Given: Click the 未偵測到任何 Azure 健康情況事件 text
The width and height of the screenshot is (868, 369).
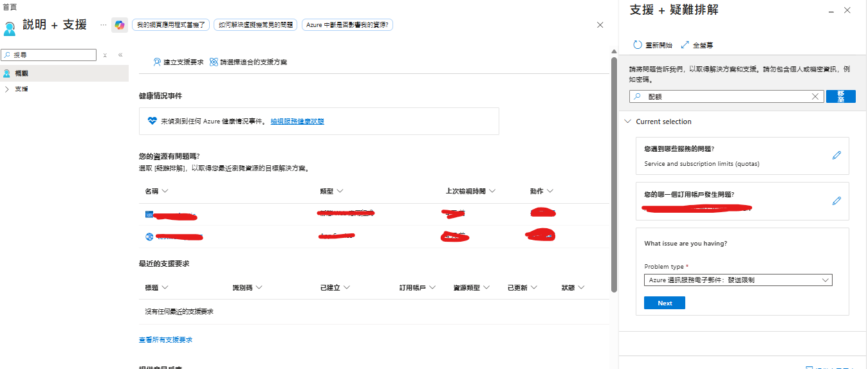Looking at the screenshot, I should click(x=214, y=121).
